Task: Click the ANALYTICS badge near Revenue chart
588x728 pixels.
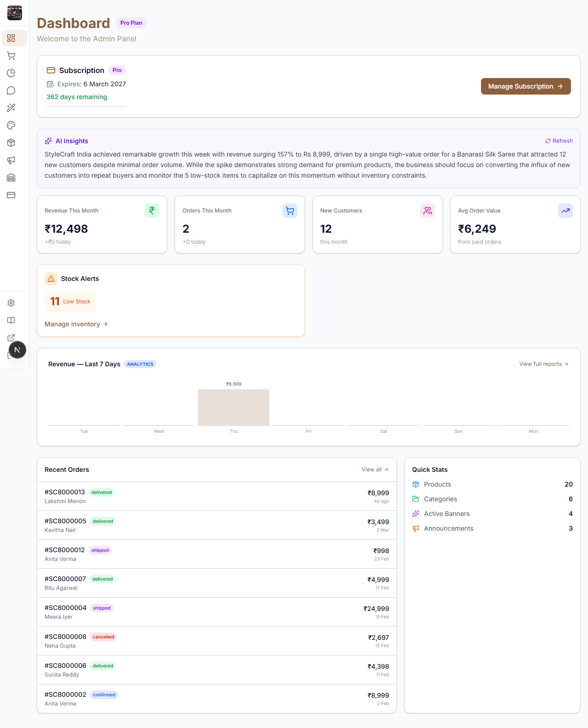Action: pyautogui.click(x=140, y=364)
